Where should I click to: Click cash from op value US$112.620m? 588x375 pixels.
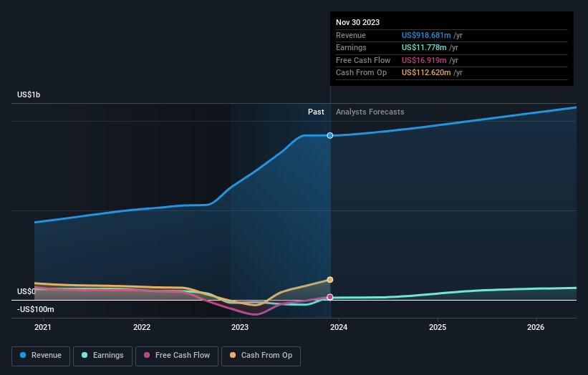(426, 73)
